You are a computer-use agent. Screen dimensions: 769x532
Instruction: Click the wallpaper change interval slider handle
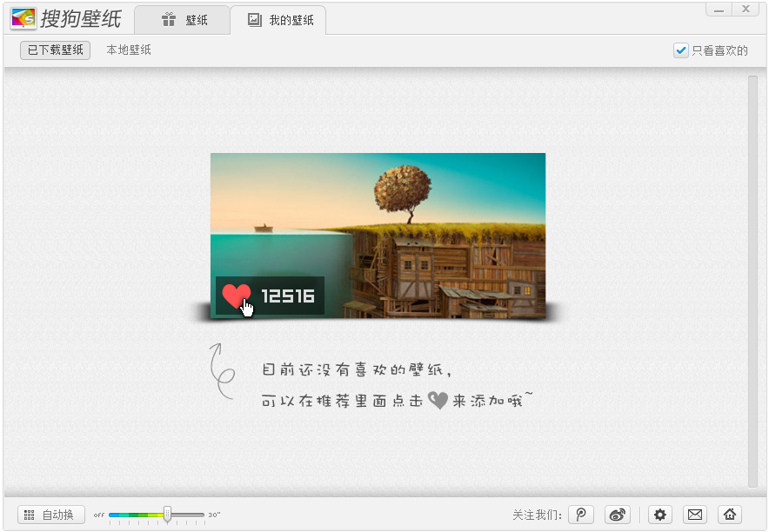coord(167,515)
